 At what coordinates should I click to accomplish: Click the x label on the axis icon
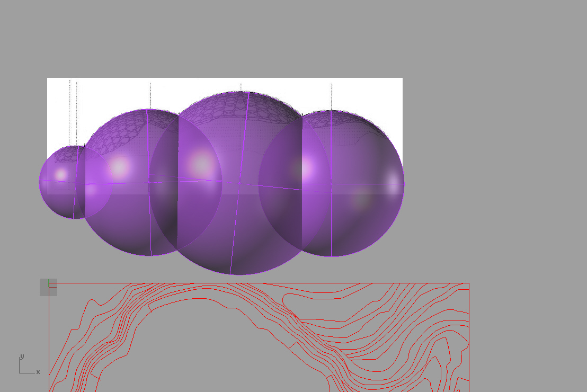click(x=38, y=372)
